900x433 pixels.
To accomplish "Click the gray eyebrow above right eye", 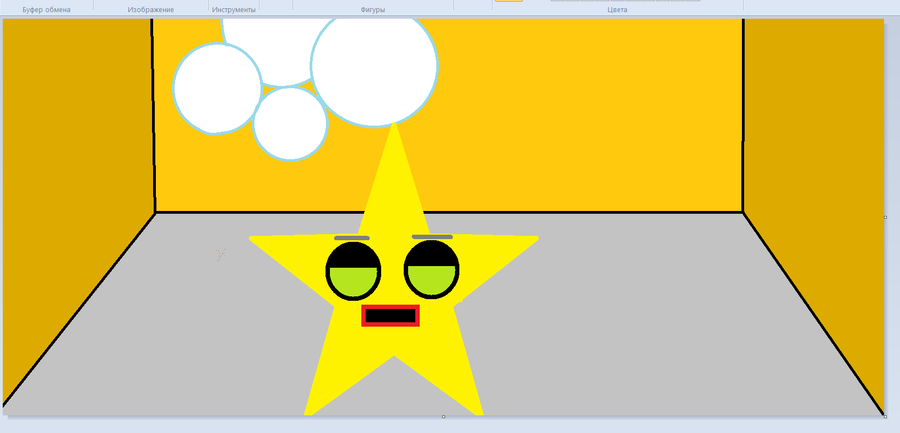I will 432,237.
